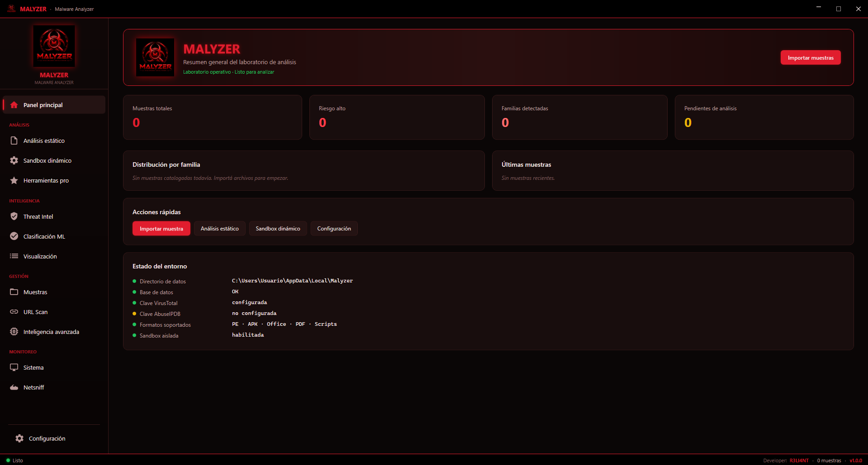
Task: Open Configuración at the sidebar bottom
Action: click(54, 438)
